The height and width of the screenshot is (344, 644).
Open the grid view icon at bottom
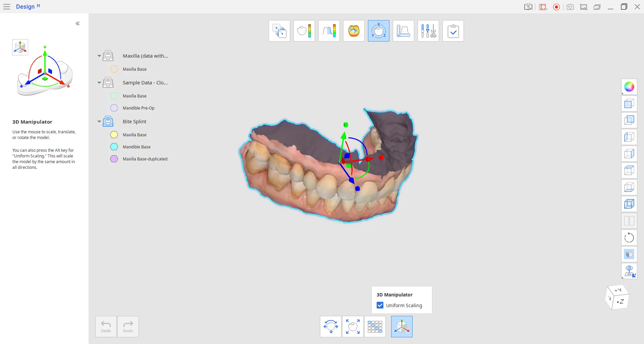tap(375, 327)
